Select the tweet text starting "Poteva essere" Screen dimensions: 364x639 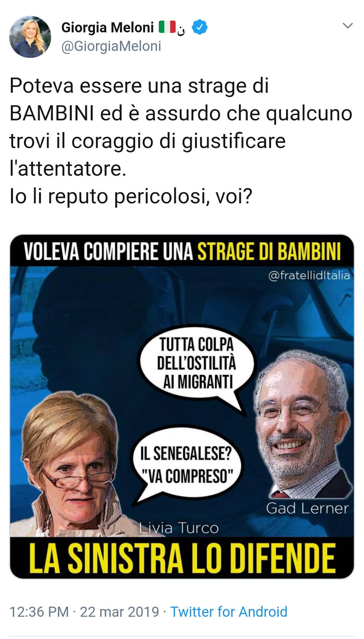[x=181, y=141]
